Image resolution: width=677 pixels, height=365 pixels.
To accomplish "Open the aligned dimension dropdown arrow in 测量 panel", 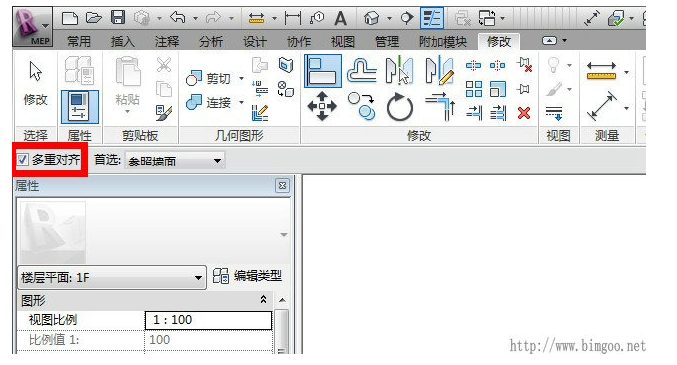I will point(626,108).
